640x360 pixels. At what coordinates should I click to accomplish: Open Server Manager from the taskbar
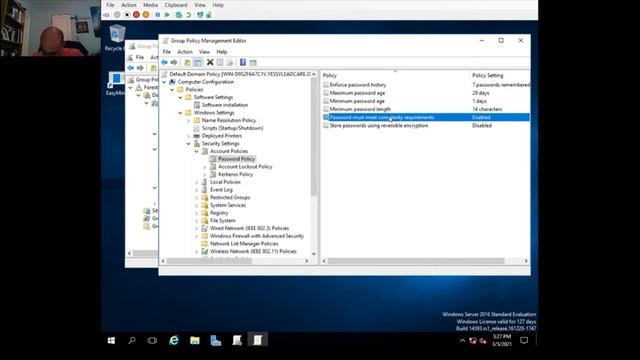[216, 340]
